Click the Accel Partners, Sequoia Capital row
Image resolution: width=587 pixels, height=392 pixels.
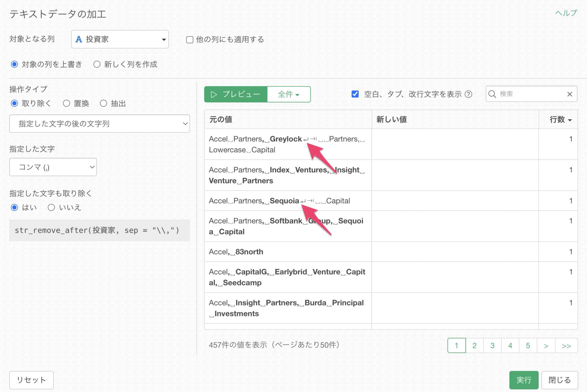[x=391, y=201]
